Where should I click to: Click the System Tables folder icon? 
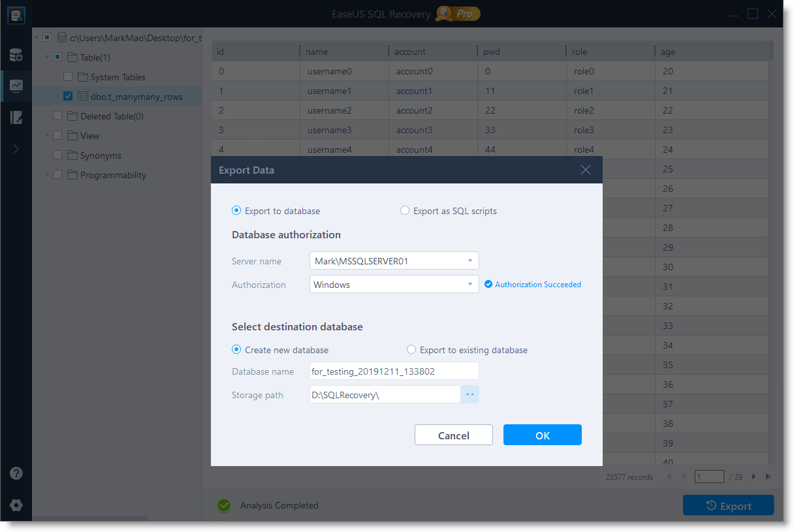pyautogui.click(x=83, y=77)
